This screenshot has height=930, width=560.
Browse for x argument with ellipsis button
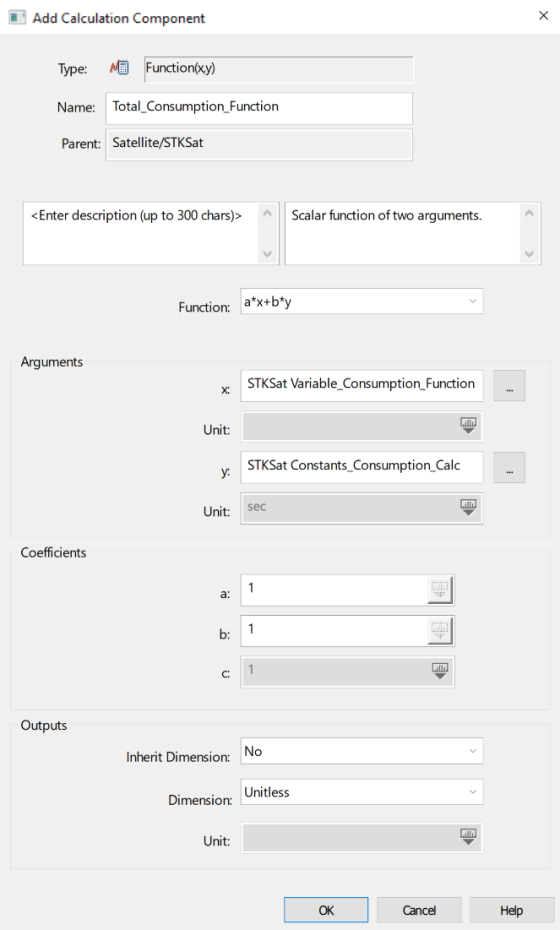(x=510, y=386)
